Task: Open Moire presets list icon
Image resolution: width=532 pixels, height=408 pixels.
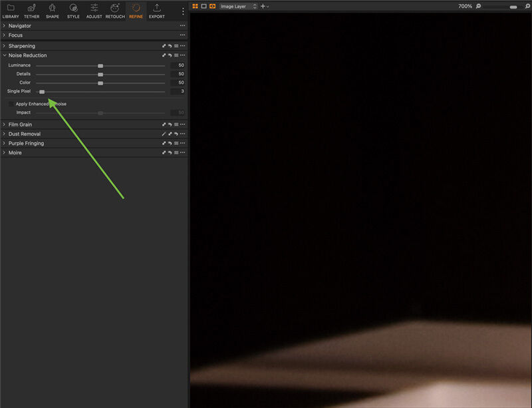Action: coord(176,153)
